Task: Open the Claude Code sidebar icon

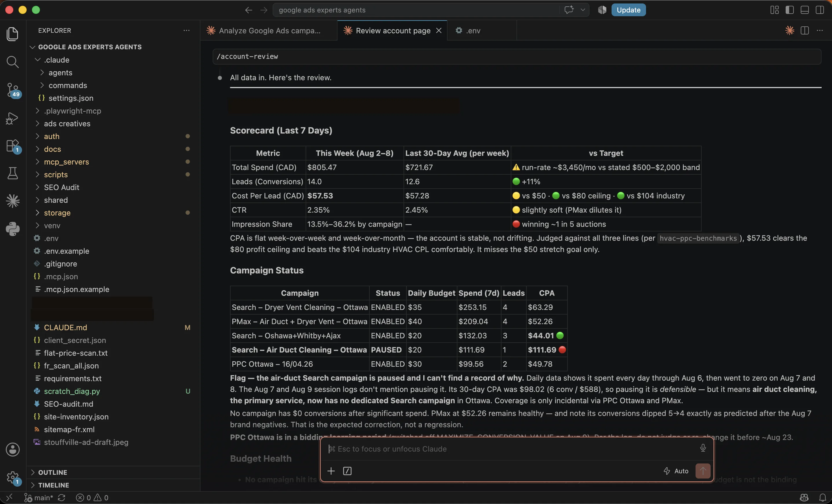Action: 12,201
